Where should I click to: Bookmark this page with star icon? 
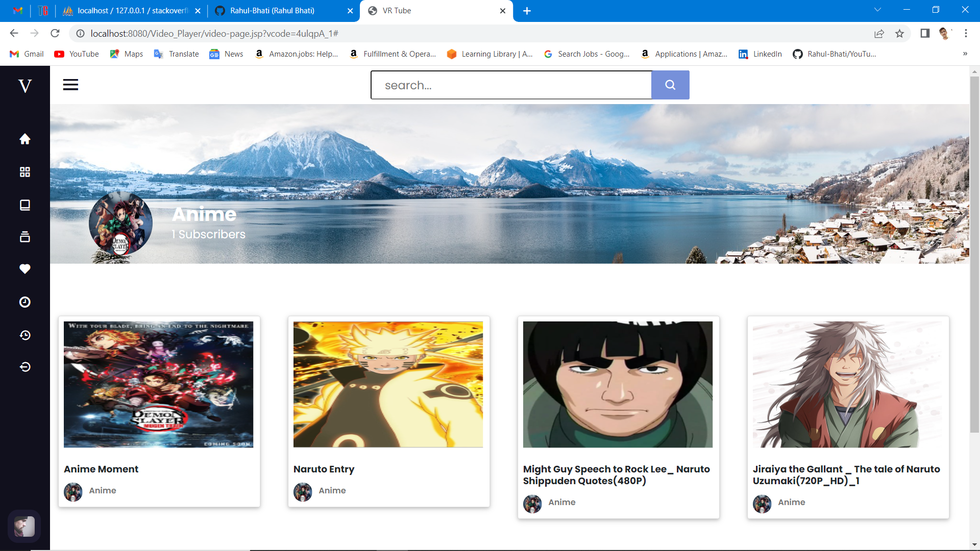pos(899,34)
